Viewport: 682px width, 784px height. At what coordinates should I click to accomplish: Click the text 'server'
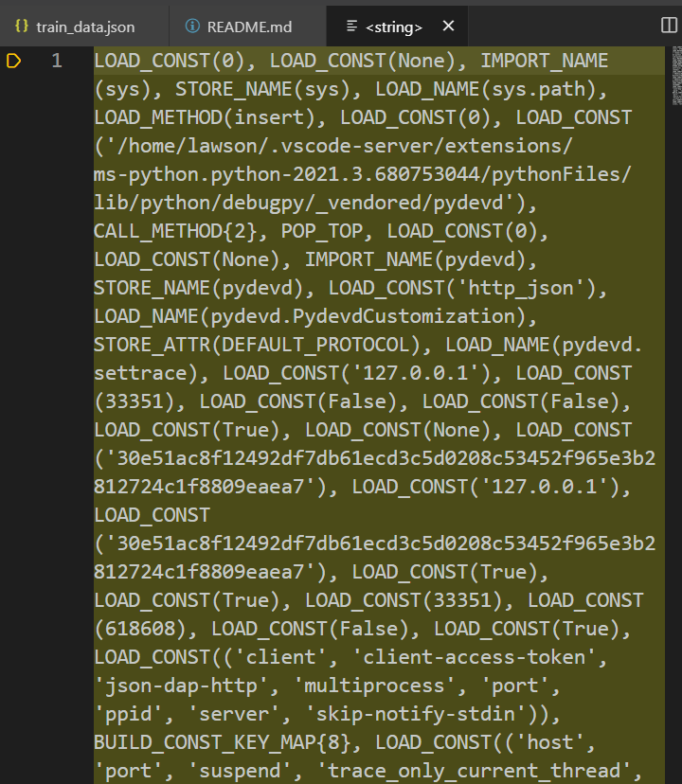click(x=233, y=715)
